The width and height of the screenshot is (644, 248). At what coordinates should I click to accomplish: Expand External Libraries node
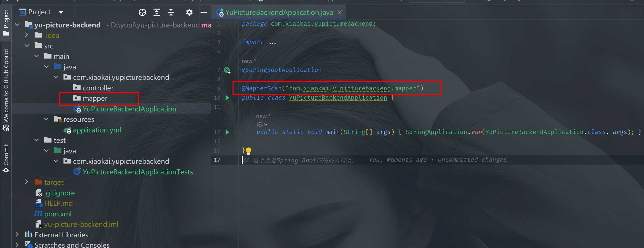point(17,235)
